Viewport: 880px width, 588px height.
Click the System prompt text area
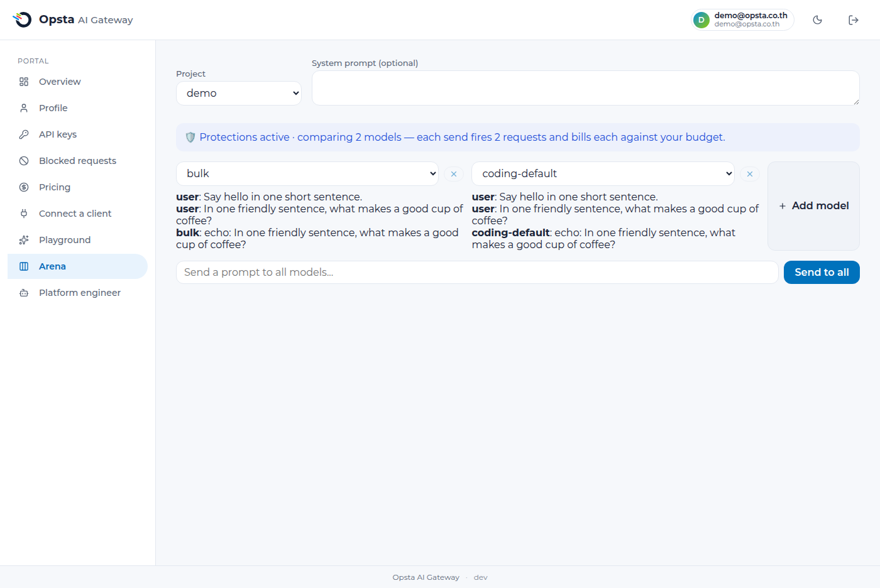click(586, 88)
